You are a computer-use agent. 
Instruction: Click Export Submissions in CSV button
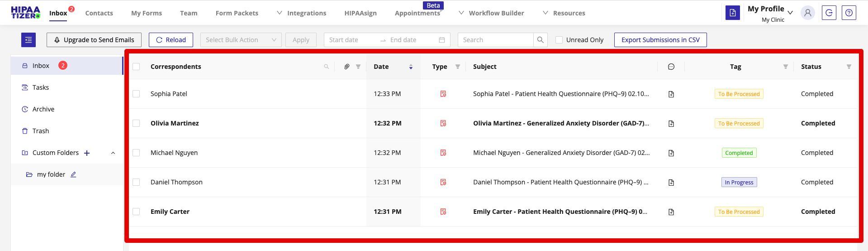(x=660, y=40)
